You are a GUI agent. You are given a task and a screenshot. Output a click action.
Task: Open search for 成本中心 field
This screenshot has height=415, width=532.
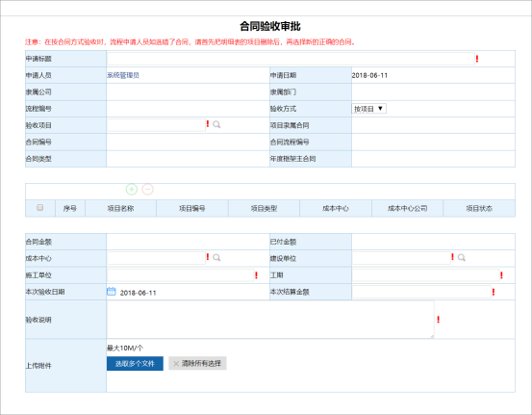[216, 258]
